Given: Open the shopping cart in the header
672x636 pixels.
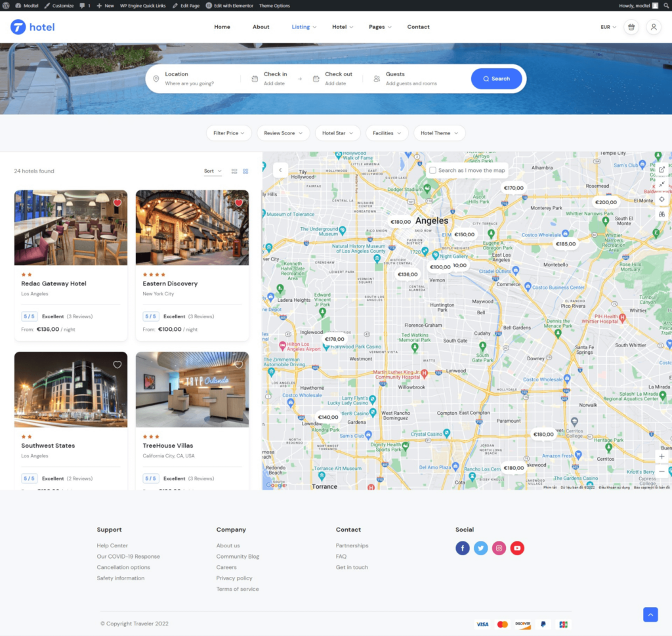Looking at the screenshot, I should (631, 27).
